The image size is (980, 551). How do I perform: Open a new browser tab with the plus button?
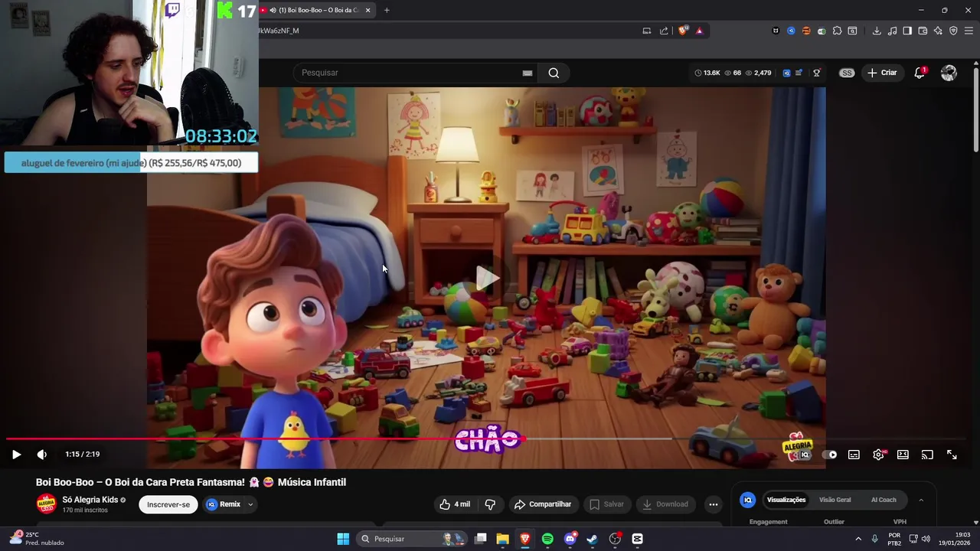click(387, 10)
